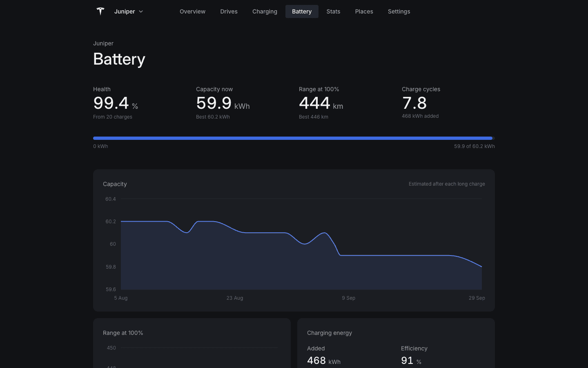
Task: Click the 60.4 y-axis label
Action: (111, 199)
